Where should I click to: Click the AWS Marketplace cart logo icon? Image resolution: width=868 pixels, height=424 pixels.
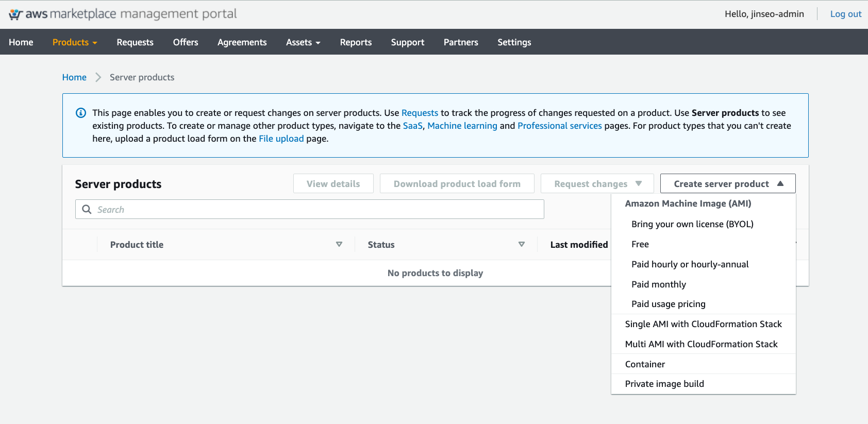click(x=16, y=14)
